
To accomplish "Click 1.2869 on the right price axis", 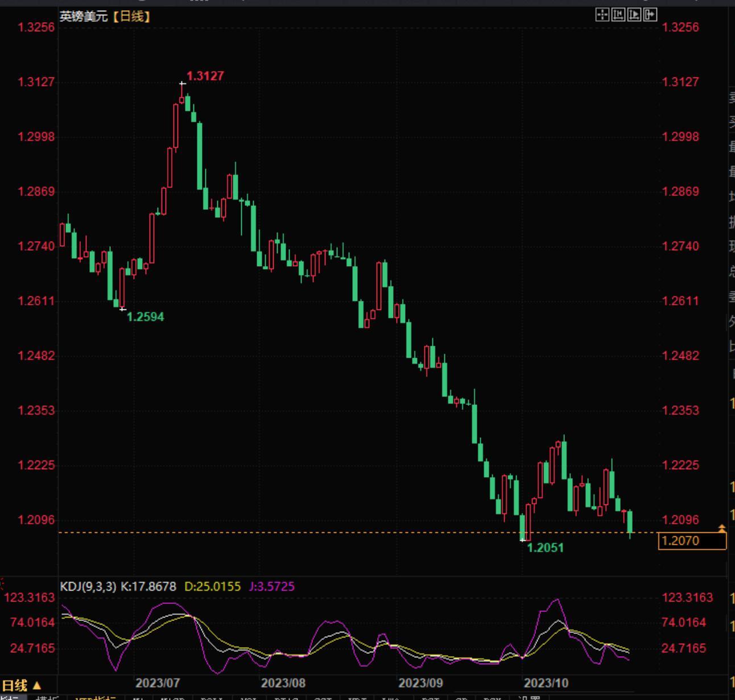I will (x=680, y=192).
